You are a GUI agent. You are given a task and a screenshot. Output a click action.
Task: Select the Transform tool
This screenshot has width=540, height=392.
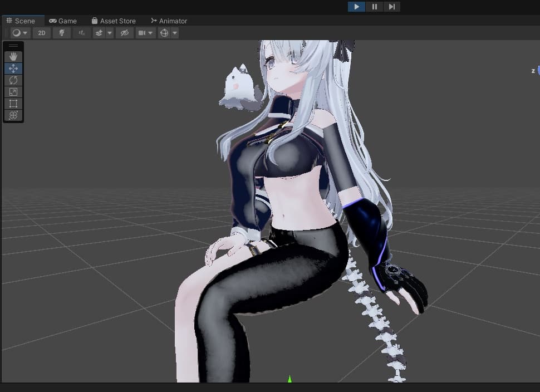pos(13,115)
